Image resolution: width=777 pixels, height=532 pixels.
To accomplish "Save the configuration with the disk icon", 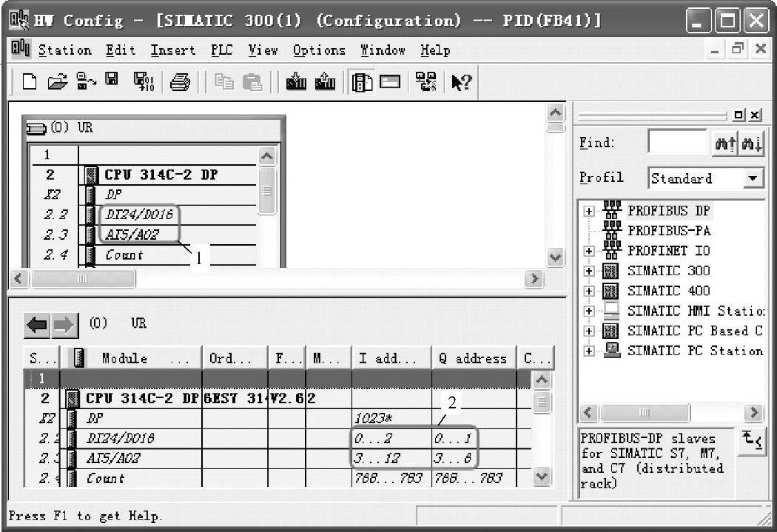I will coord(112,79).
